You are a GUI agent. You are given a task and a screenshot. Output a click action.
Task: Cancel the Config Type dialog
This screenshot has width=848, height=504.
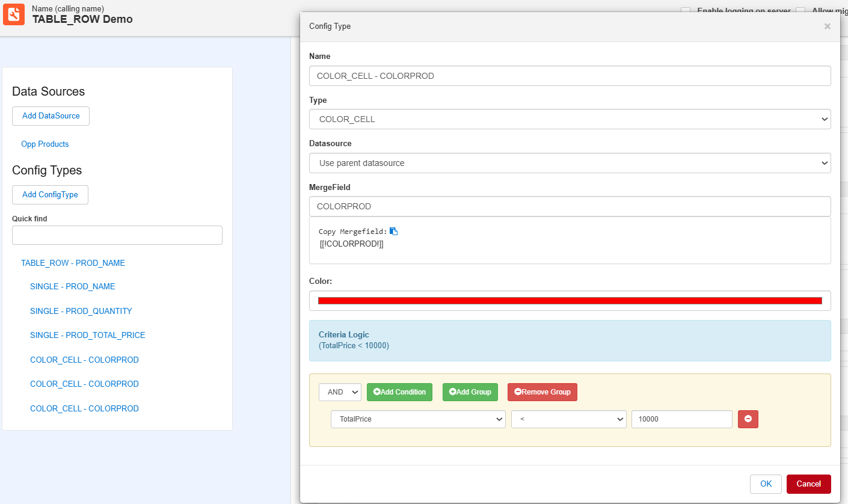tap(809, 484)
